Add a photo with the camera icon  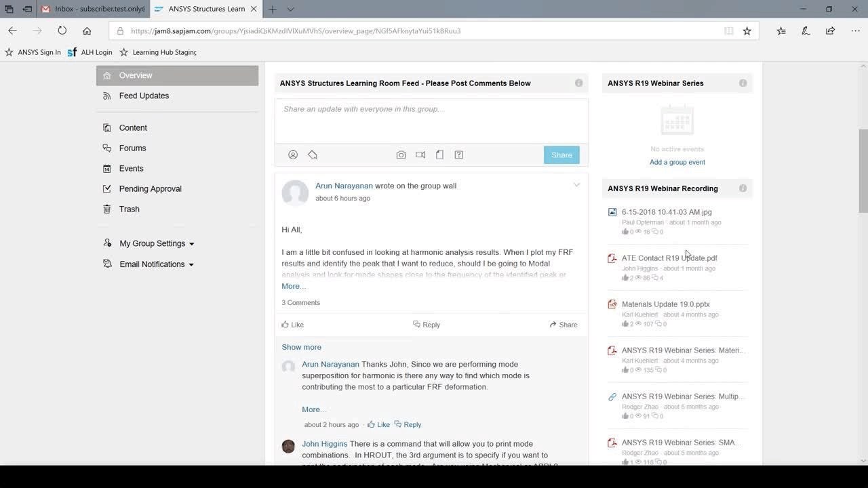(x=401, y=155)
